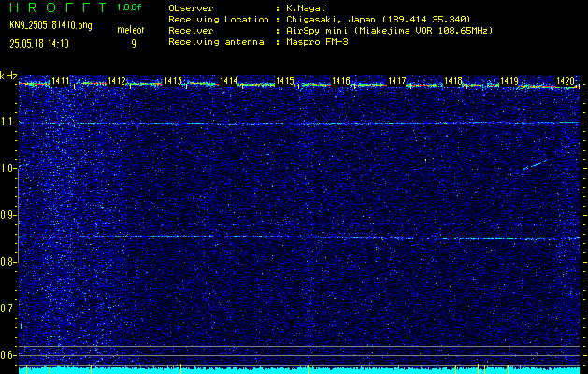Select the 1419 time marker
The width and height of the screenshot is (588, 374).
pyautogui.click(x=509, y=80)
